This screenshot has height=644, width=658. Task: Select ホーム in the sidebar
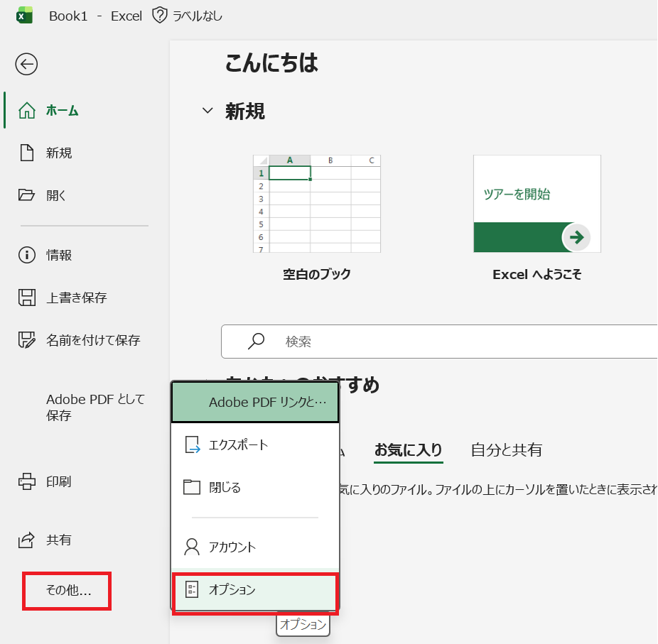point(62,110)
